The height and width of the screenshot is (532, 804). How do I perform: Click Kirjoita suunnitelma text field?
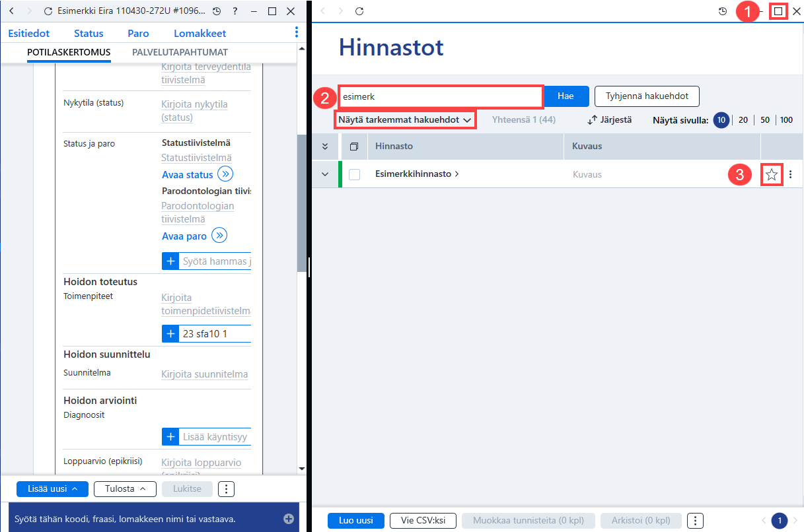(205, 374)
